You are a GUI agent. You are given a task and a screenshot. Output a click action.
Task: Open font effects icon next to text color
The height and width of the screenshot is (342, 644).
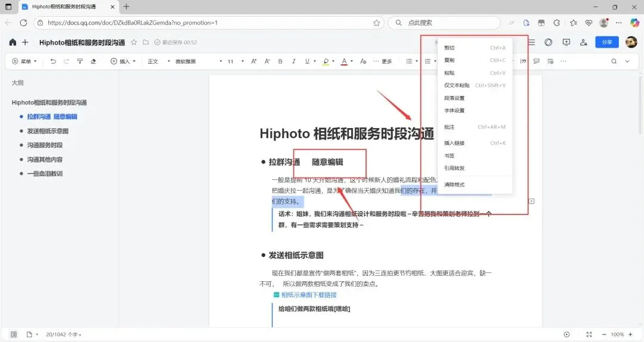[x=363, y=61]
